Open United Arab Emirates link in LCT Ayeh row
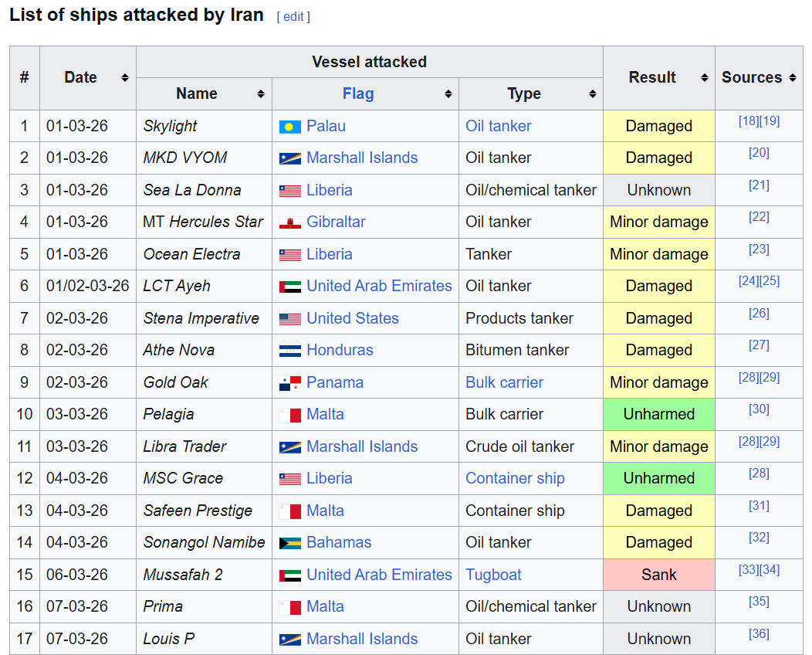 (x=379, y=286)
